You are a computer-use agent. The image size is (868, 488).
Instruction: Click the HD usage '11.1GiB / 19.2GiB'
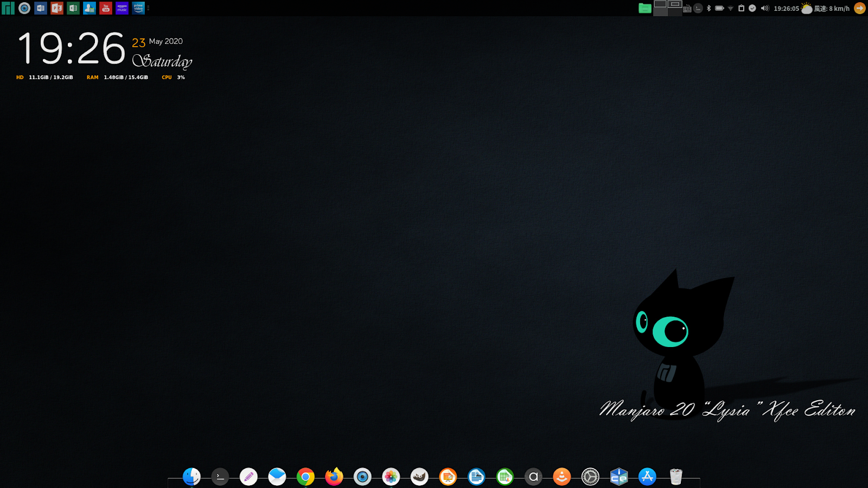51,78
